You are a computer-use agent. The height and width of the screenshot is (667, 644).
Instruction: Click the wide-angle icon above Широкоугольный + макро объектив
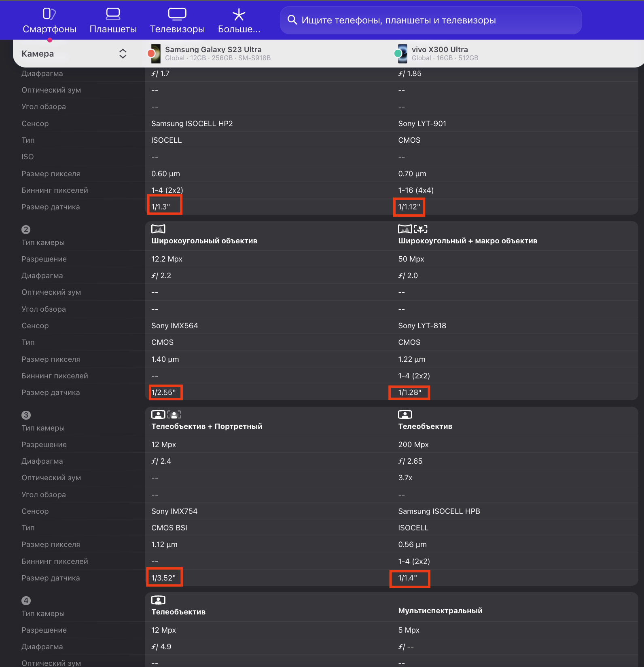[405, 229]
